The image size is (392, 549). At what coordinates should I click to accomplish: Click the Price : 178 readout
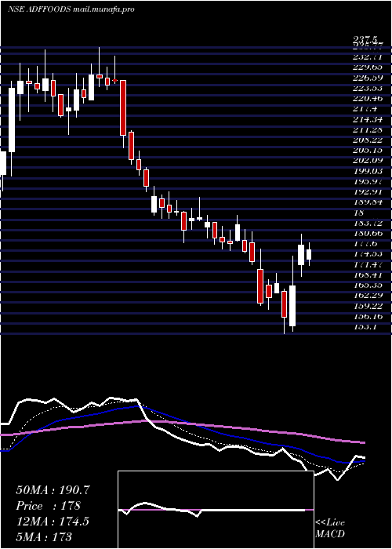(x=49, y=506)
